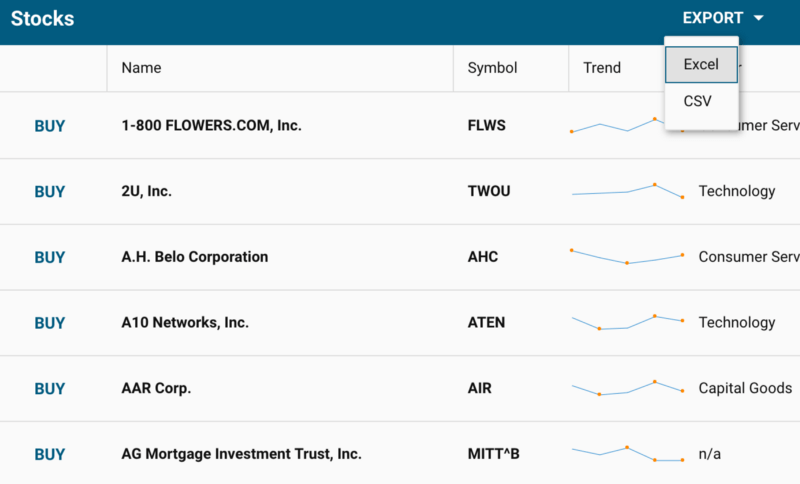Click the TWOU trend sparkline chart

(628, 191)
